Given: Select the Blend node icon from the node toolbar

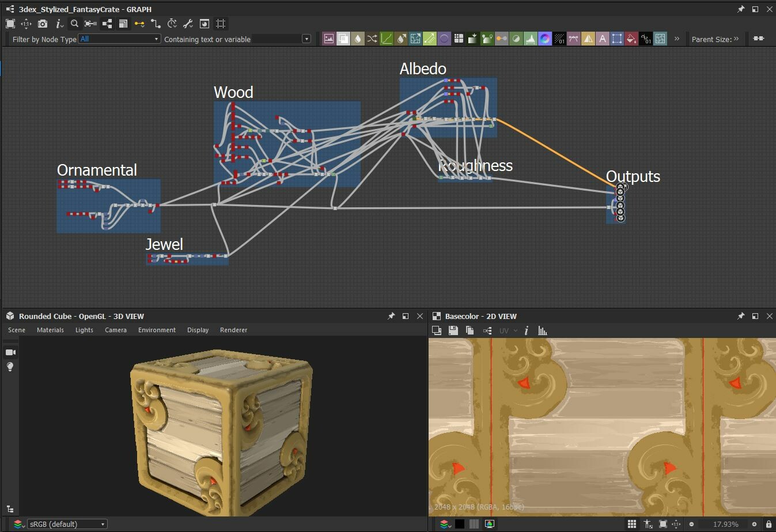Looking at the screenshot, I should (343, 39).
